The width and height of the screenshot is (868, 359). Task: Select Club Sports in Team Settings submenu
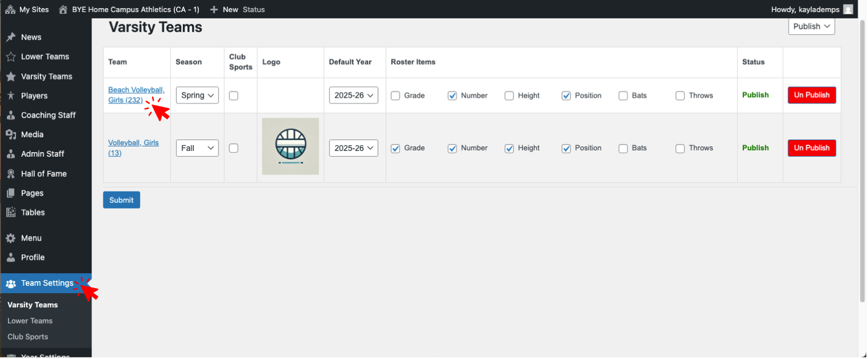click(x=27, y=337)
